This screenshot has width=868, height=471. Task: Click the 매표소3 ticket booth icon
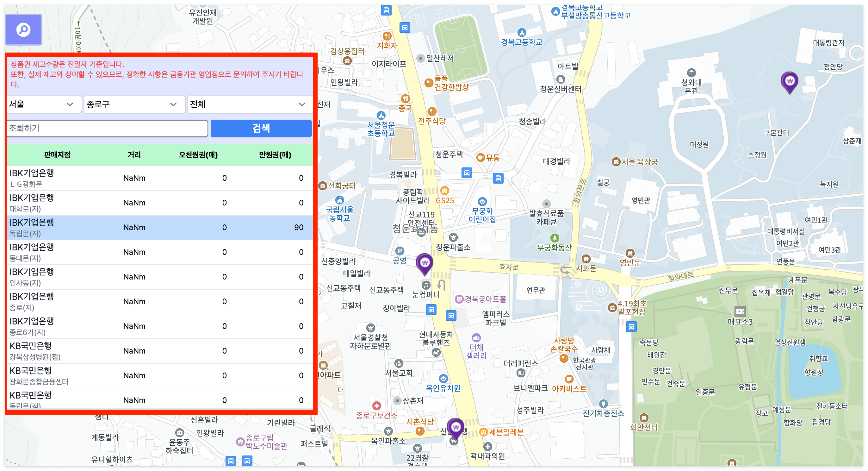740,311
